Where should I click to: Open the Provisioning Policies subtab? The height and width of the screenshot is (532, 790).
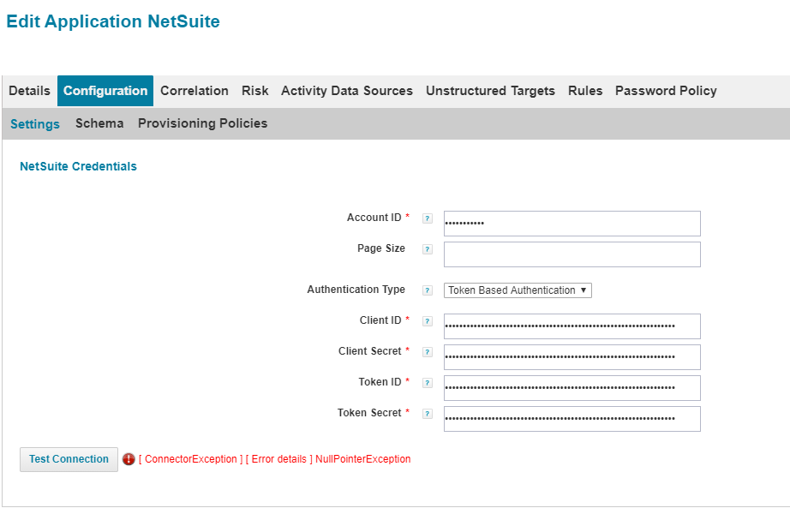click(x=202, y=123)
